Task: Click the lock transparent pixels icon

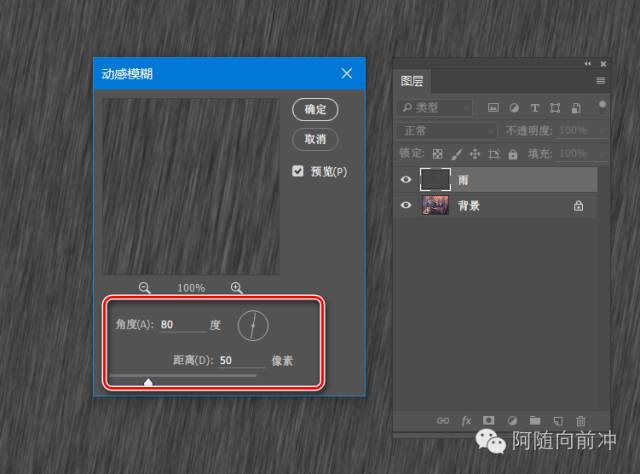Action: [436, 154]
